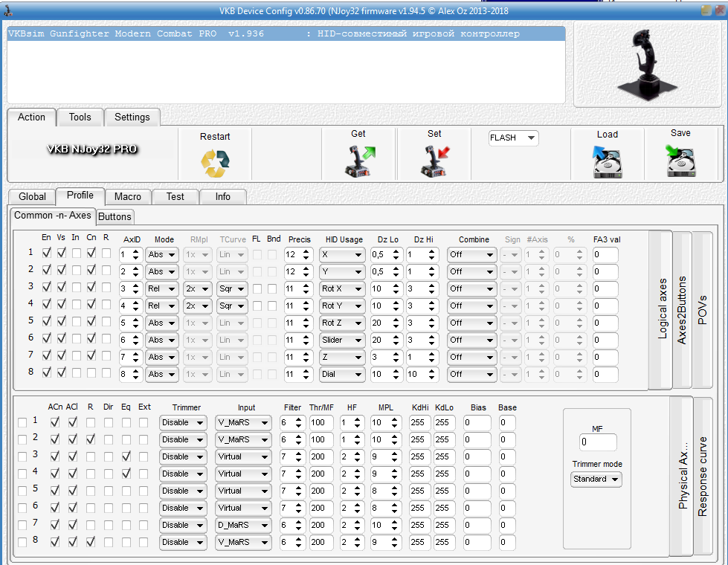The height and width of the screenshot is (565, 728).
Task: Open Combine dropdown for logical axis 2
Action: tap(471, 271)
